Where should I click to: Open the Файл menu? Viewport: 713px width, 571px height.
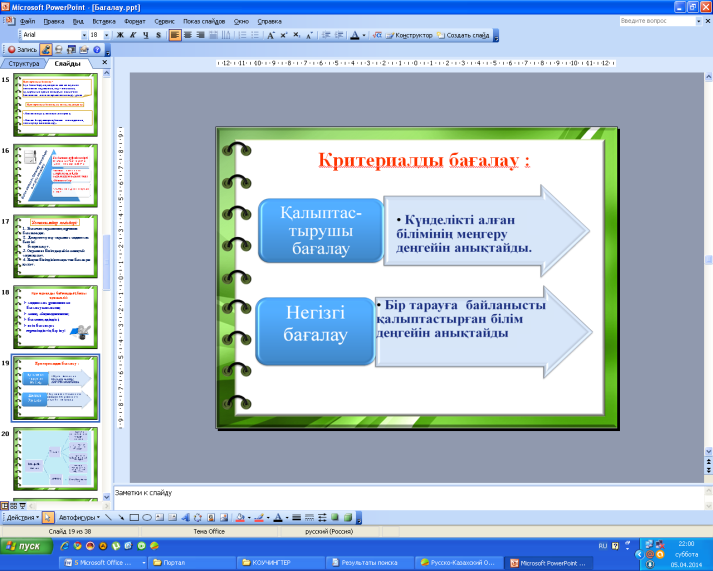click(x=28, y=21)
